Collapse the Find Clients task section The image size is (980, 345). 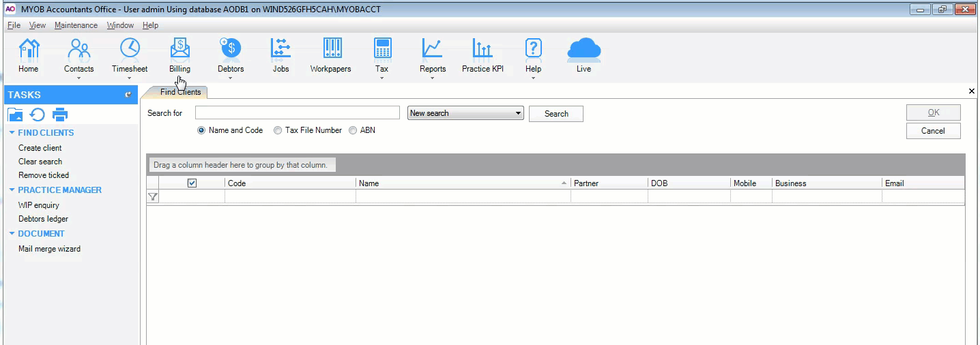point(12,133)
